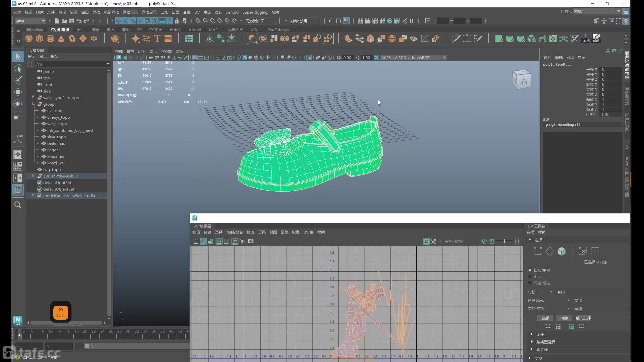Click the multi-cut knife shelf icon
The width and height of the screenshot is (644, 362).
click(x=456, y=39)
